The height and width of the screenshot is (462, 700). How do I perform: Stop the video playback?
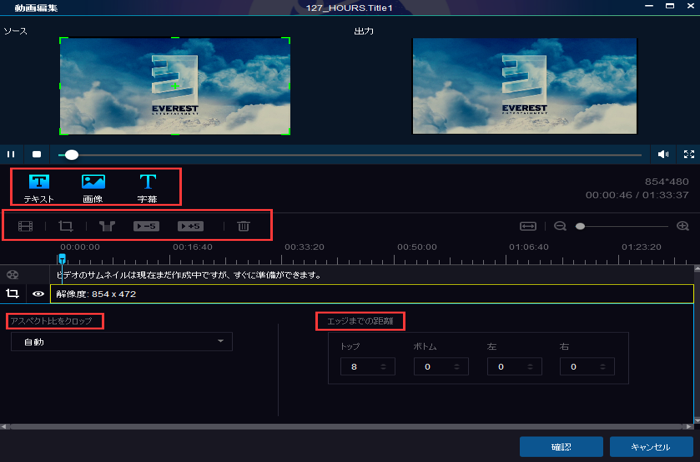[x=37, y=154]
